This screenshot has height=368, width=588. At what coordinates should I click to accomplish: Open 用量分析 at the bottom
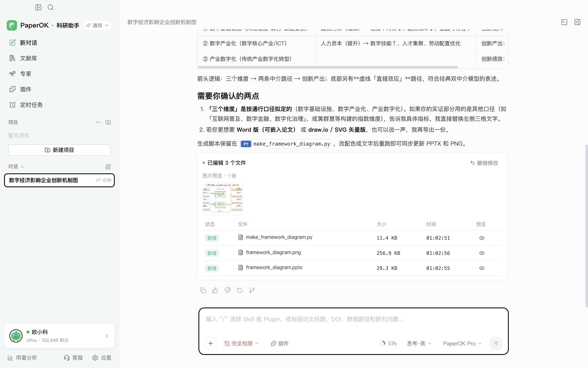[x=22, y=358]
